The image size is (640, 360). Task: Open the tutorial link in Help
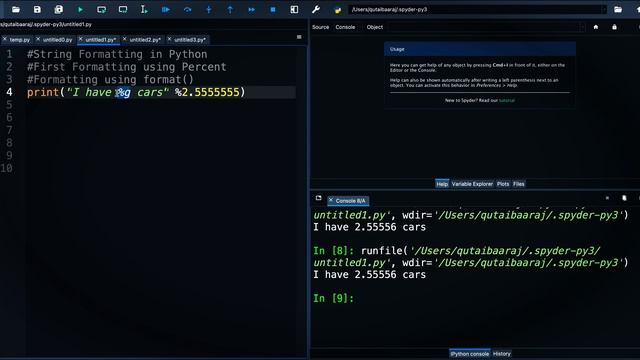point(507,100)
